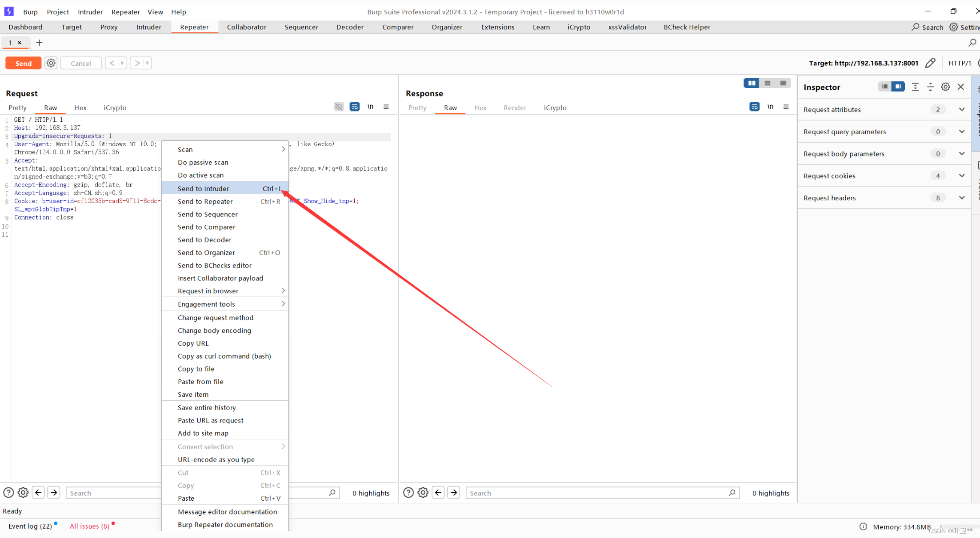Switch to the Proxy tab
The width and height of the screenshot is (980, 538).
pyautogui.click(x=109, y=27)
